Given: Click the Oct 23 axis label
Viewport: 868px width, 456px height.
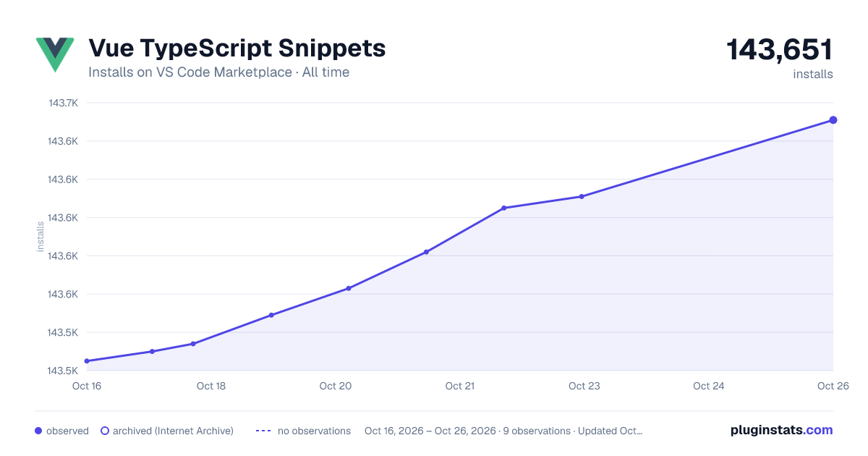Looking at the screenshot, I should pos(584,386).
